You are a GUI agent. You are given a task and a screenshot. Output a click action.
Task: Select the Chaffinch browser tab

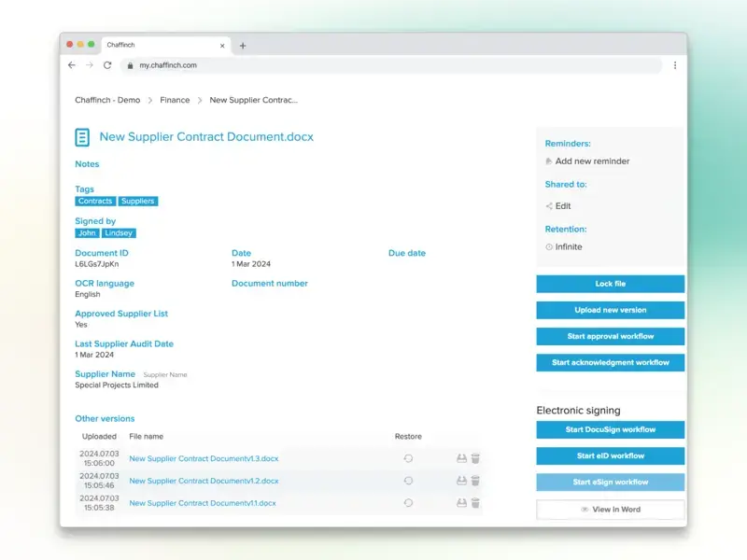(x=166, y=45)
